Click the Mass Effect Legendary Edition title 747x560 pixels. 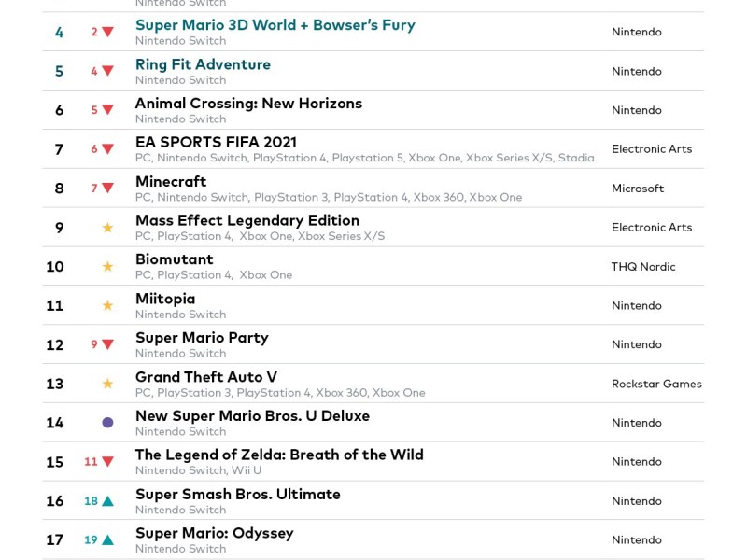(x=247, y=220)
